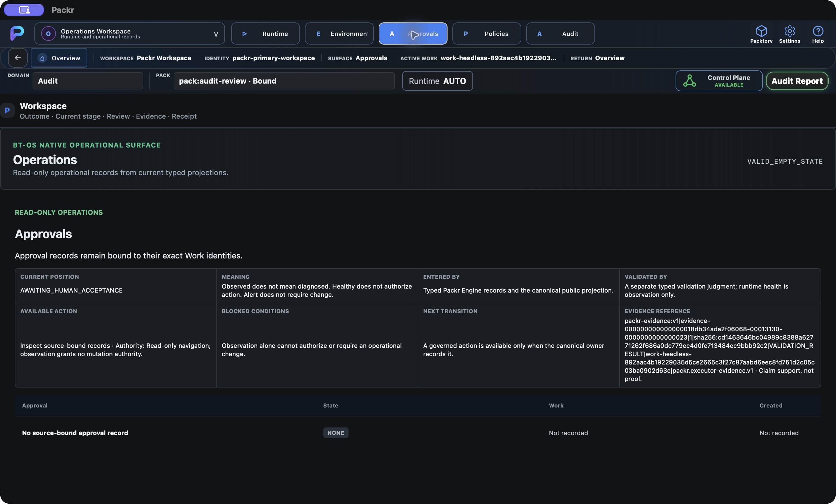
Task: Click the Workspace stage subtitle line
Action: click(108, 116)
